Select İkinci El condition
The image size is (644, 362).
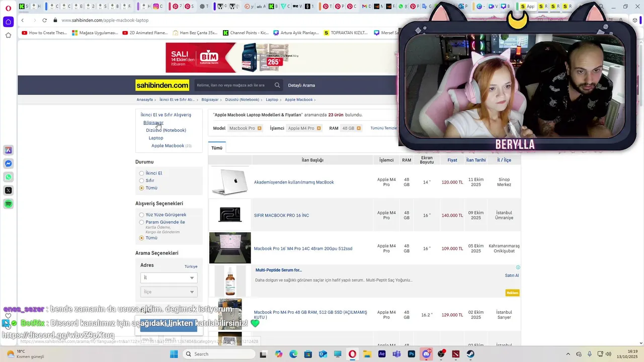[141, 173]
